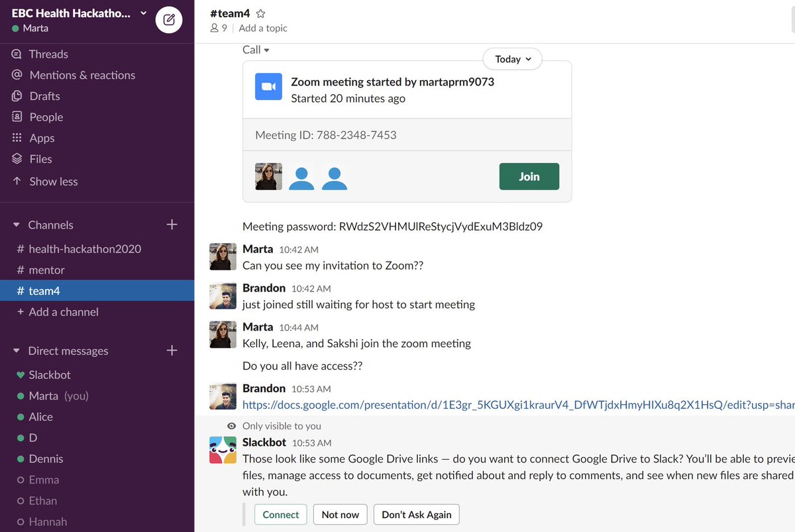Click Brandon's avatar on 10:42 AM message
The image size is (795, 532).
[x=223, y=295]
